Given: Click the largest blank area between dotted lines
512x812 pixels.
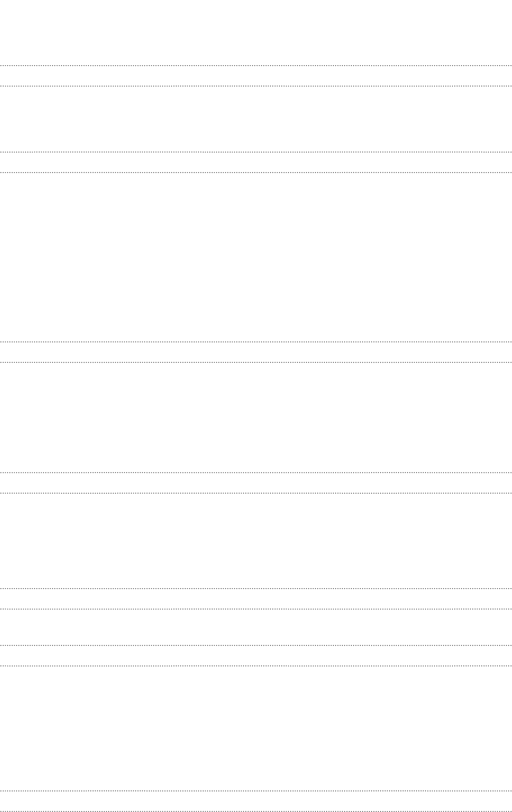Looking at the screenshot, I should click(256, 257).
